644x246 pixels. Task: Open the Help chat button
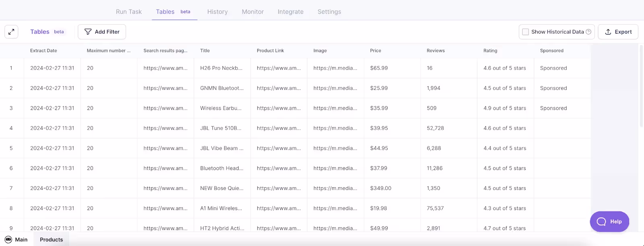tap(609, 221)
